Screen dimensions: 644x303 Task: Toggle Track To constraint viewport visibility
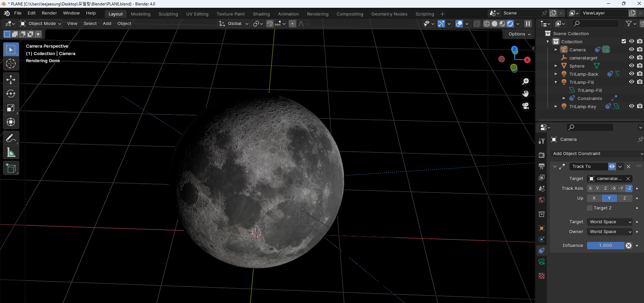tap(612, 167)
